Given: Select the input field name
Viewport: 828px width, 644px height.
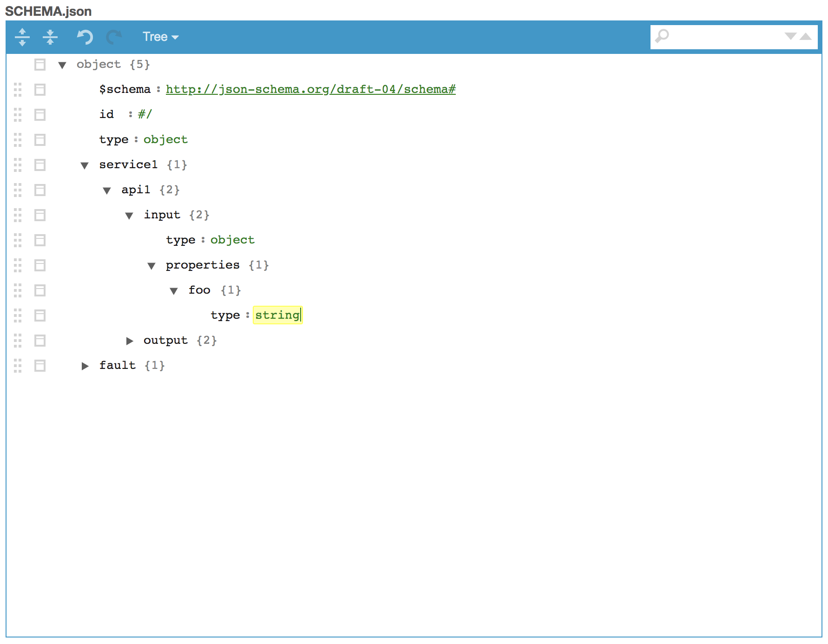Looking at the screenshot, I should (162, 215).
